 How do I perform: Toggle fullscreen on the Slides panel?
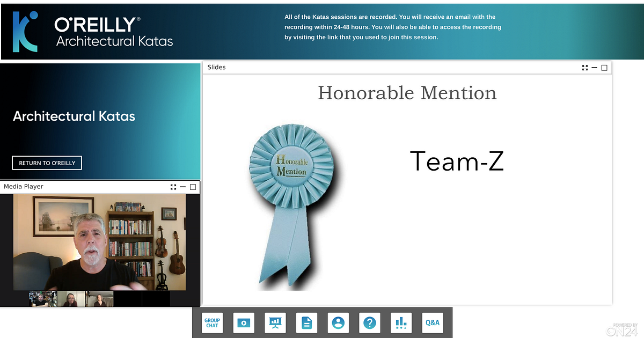click(x=584, y=67)
